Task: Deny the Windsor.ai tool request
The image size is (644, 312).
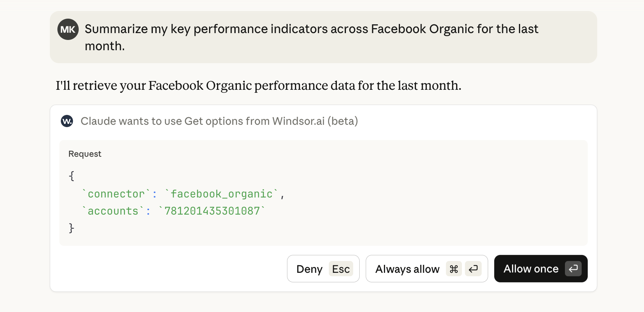Action: (x=309, y=269)
